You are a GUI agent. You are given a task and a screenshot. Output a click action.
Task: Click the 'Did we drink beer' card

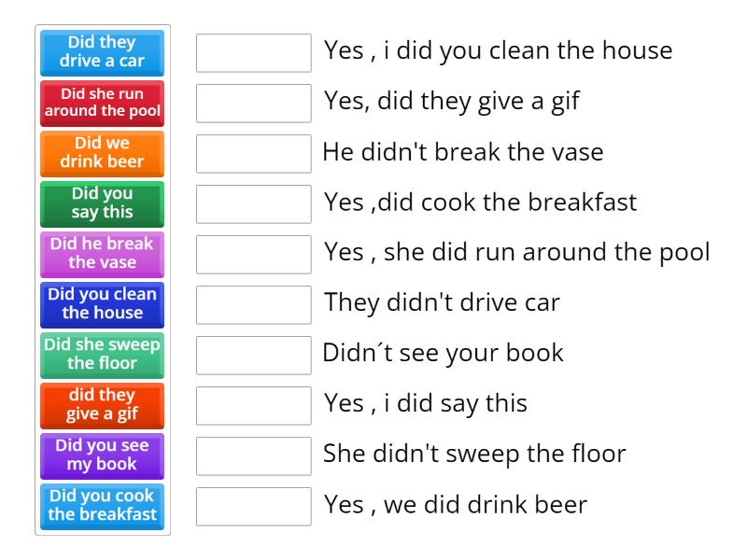pyautogui.click(x=102, y=154)
